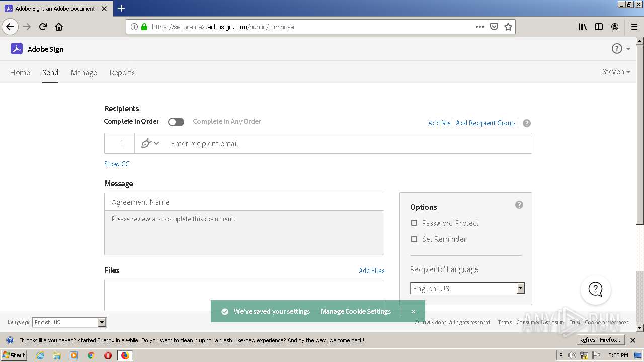
Task: Open the page actions three-dots menu
Action: [480, 27]
